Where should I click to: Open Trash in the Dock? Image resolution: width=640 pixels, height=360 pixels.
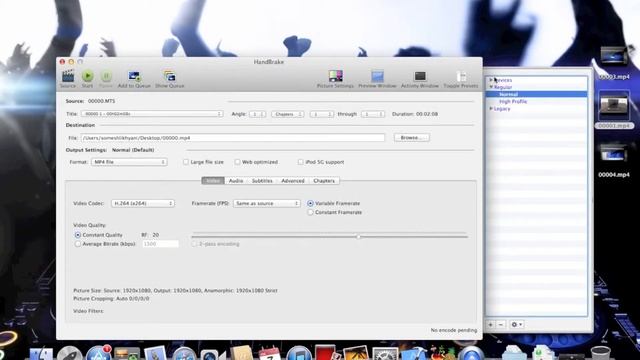pyautogui.click(x=600, y=353)
